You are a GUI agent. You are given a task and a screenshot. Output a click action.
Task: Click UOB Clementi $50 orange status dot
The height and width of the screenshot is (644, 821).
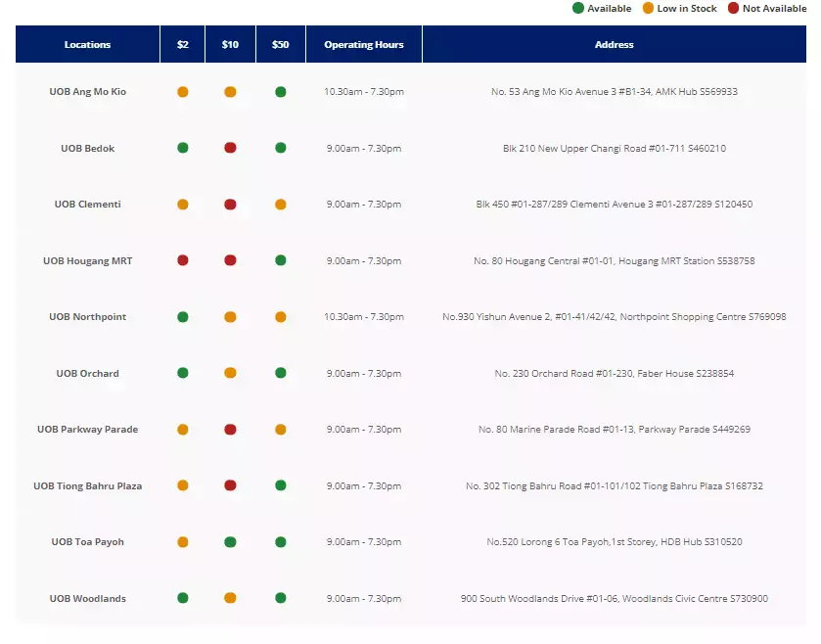(x=281, y=205)
